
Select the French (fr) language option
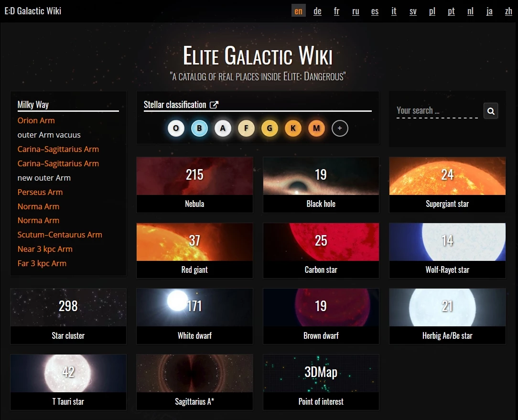coord(336,11)
